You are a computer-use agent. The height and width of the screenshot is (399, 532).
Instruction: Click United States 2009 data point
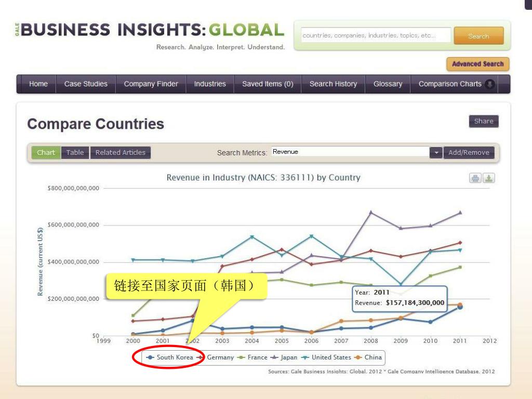click(x=401, y=284)
